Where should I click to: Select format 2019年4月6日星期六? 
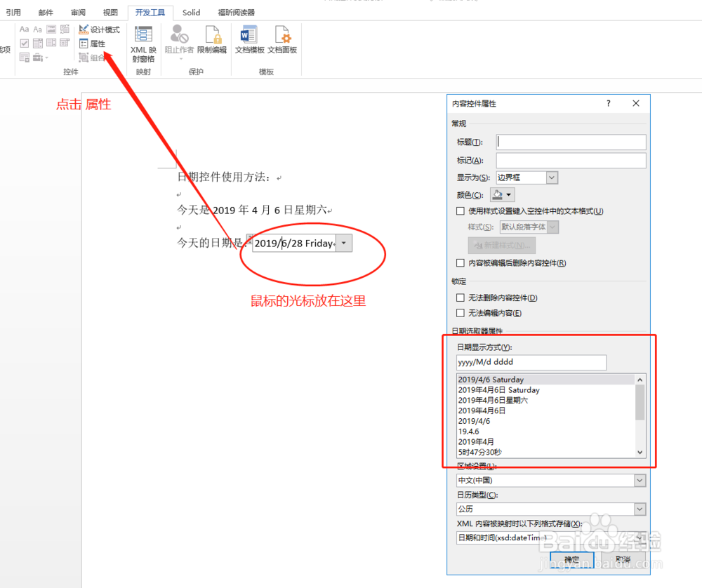[x=545, y=400]
